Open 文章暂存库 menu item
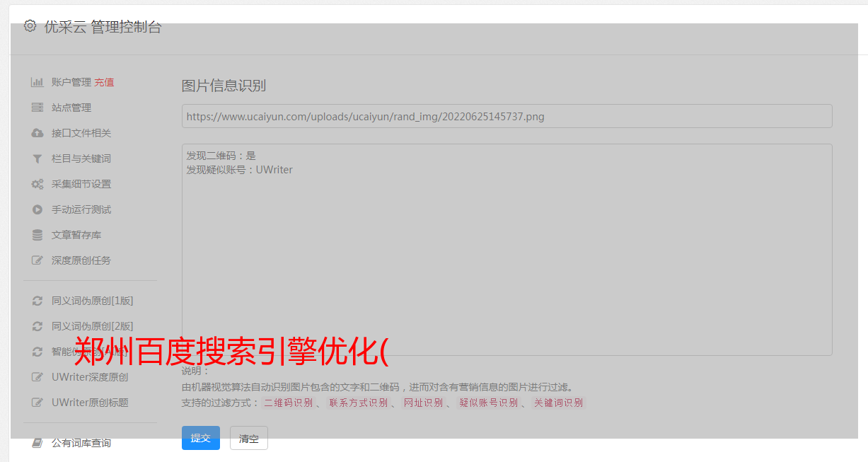This screenshot has width=868, height=462. point(76,235)
